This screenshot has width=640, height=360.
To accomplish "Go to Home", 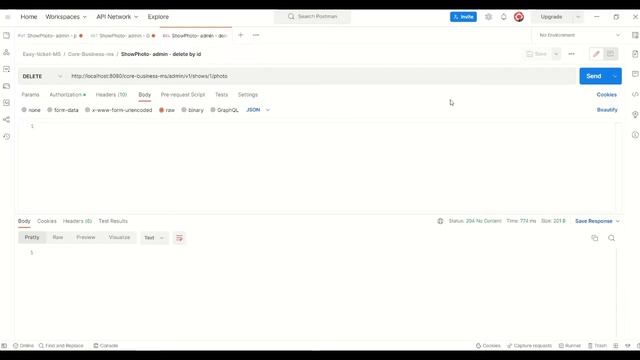I will [29, 17].
